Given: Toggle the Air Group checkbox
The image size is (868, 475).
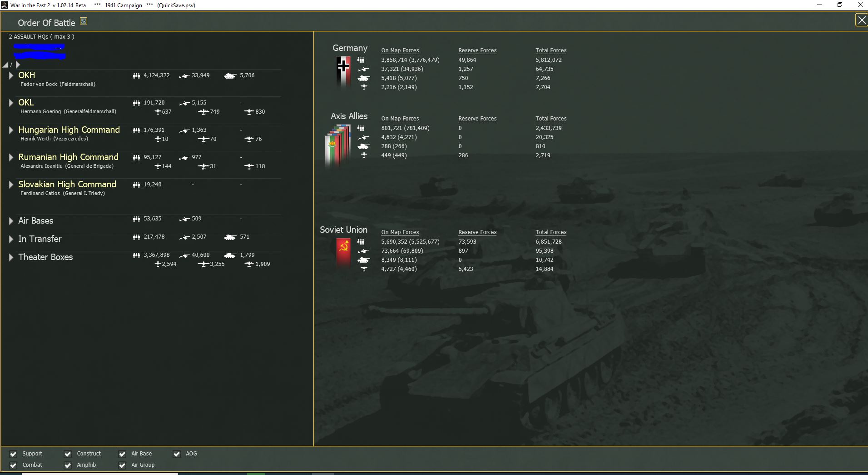Looking at the screenshot, I should tap(122, 465).
